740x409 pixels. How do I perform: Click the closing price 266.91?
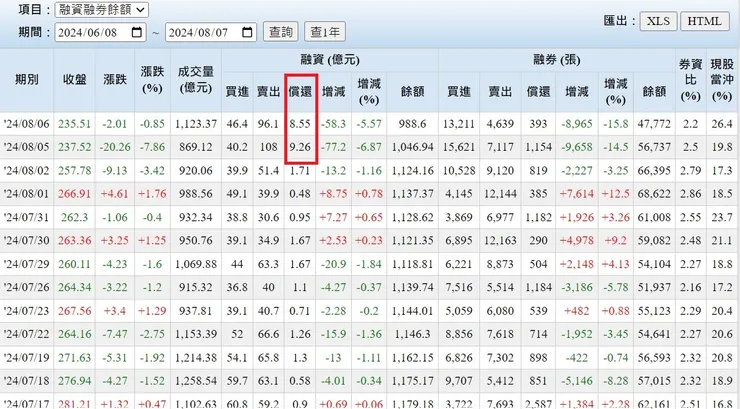[x=74, y=194]
